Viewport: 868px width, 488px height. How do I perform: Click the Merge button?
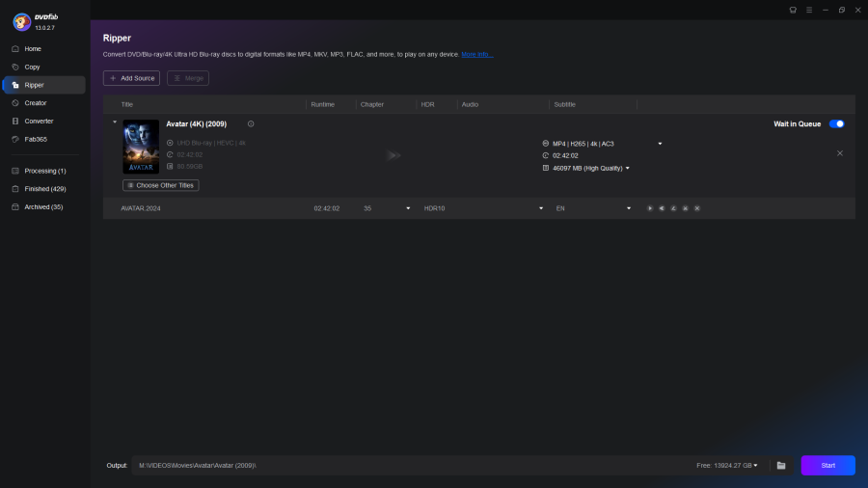coord(188,78)
